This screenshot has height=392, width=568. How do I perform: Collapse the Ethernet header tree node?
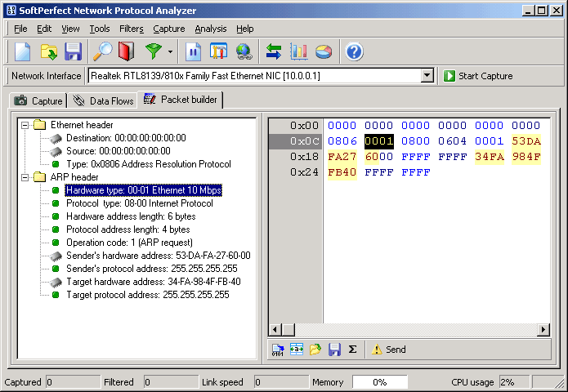(x=25, y=125)
